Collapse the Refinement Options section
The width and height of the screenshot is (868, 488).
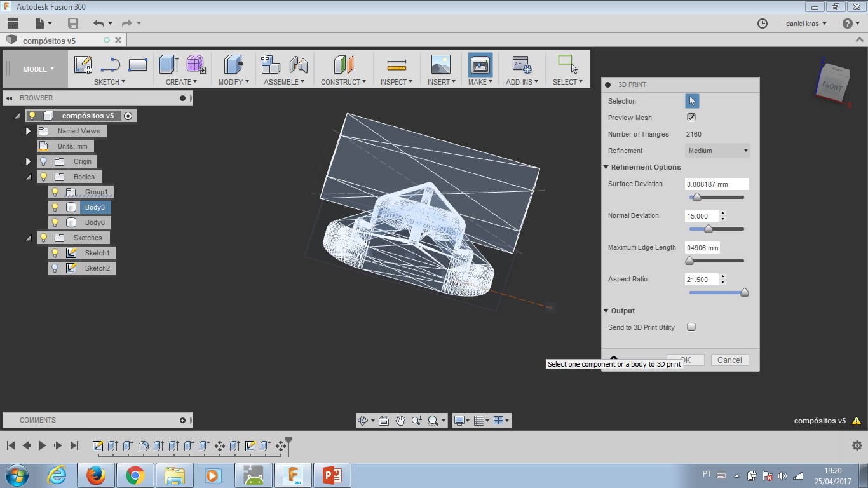tap(606, 167)
